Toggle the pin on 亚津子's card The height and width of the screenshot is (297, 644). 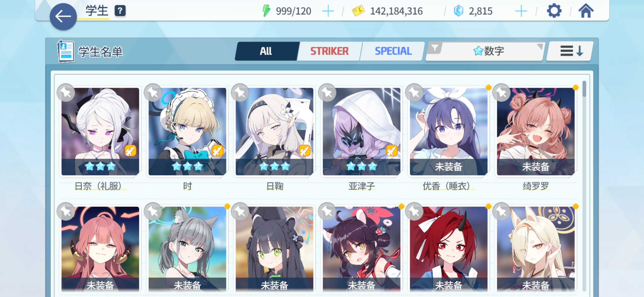click(327, 93)
